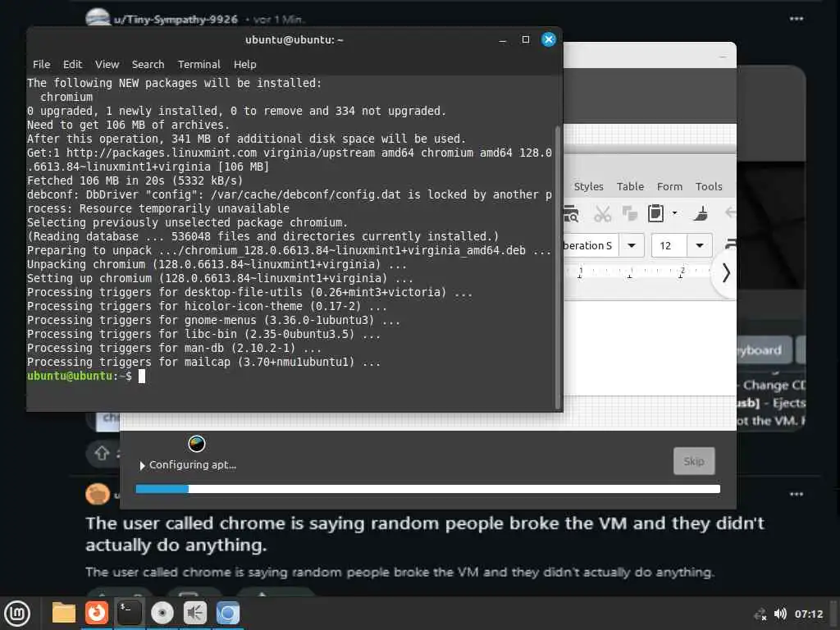Open the terminal's Edit menu
The image size is (840, 630).
click(x=72, y=64)
